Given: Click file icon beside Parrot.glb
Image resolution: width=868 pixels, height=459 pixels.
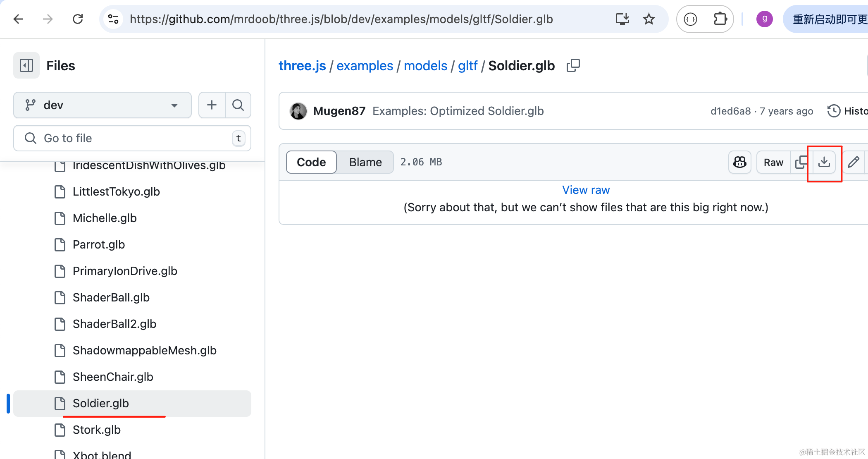Looking at the screenshot, I should (x=60, y=245).
